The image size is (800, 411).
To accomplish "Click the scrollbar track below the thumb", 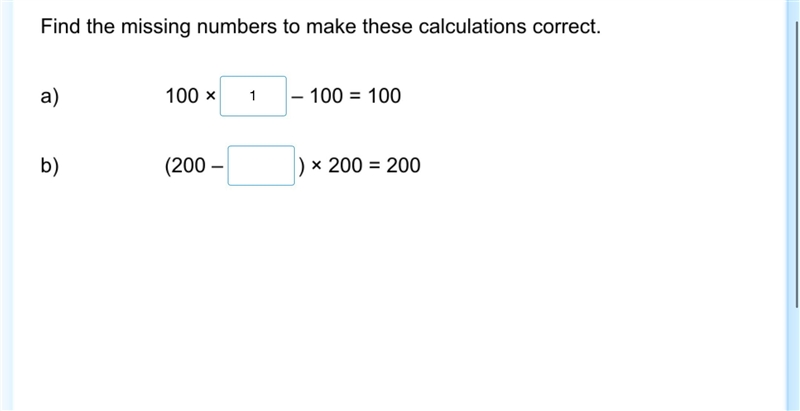I will 797,359.
